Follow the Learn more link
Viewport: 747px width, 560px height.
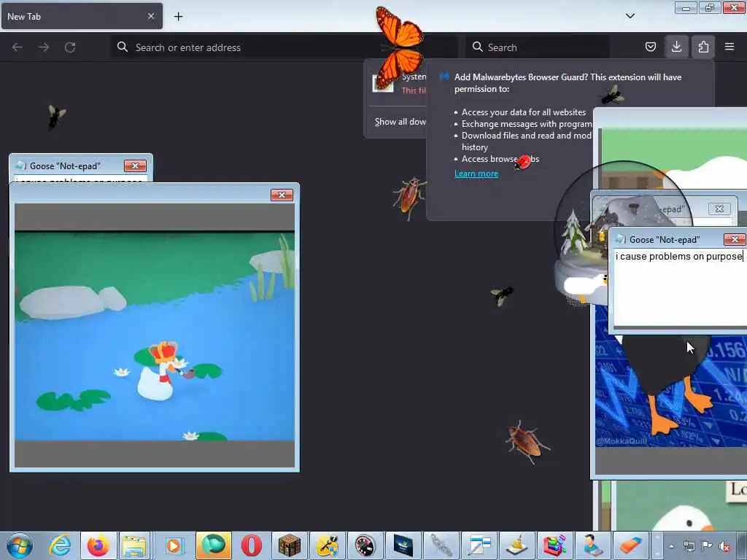tap(476, 174)
